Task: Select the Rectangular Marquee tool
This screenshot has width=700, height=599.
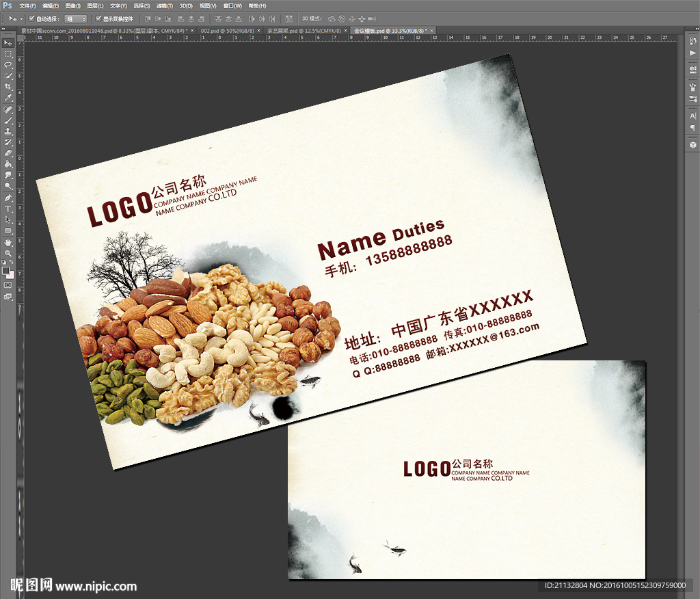Action: click(8, 54)
